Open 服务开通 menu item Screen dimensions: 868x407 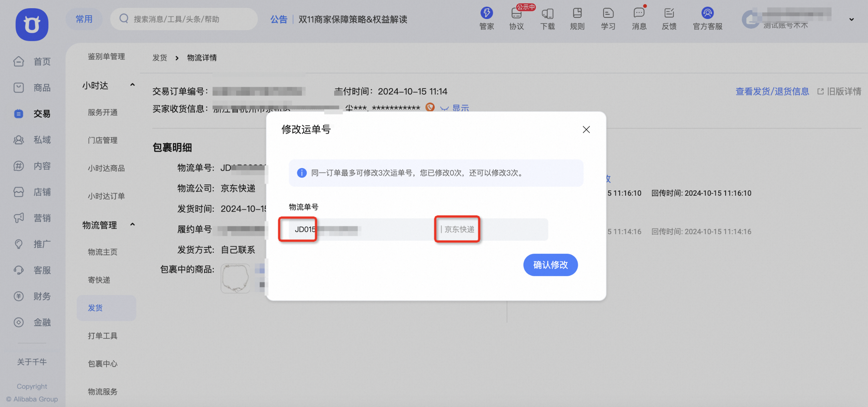click(x=102, y=113)
